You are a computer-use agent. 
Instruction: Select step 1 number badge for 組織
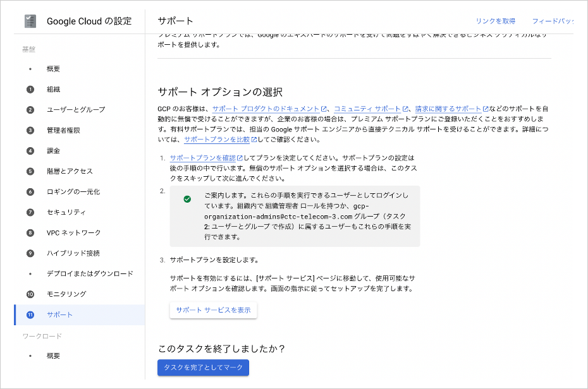30,90
